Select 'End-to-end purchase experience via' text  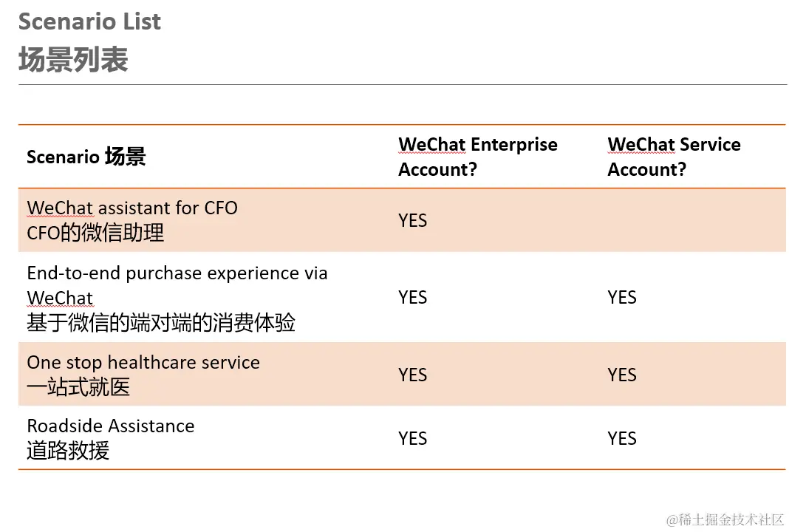(177, 273)
